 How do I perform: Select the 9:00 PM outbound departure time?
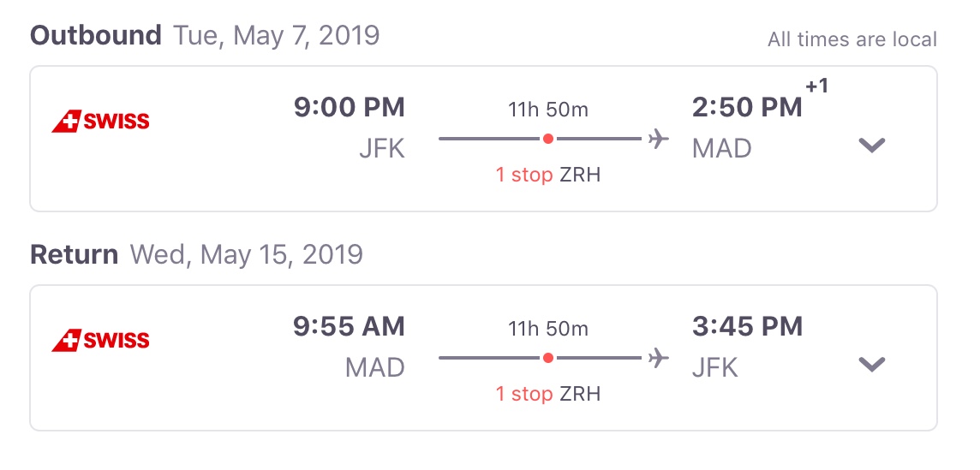coord(349,108)
